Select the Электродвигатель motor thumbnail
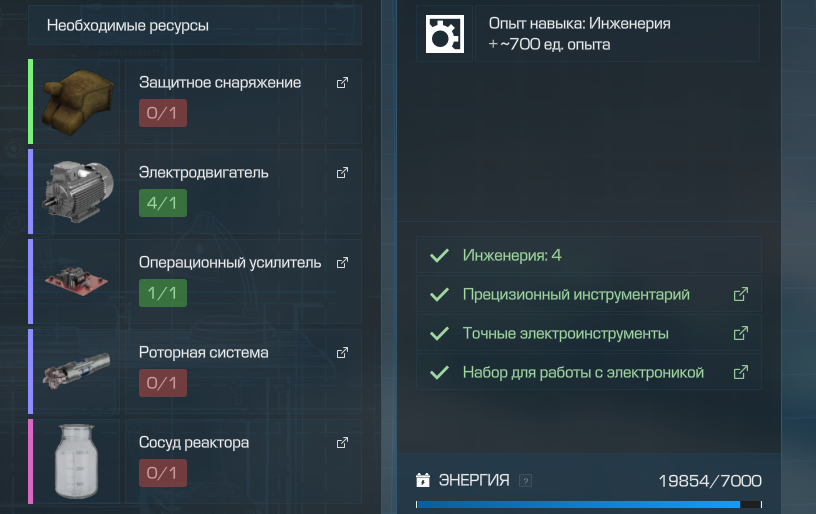 [78, 191]
